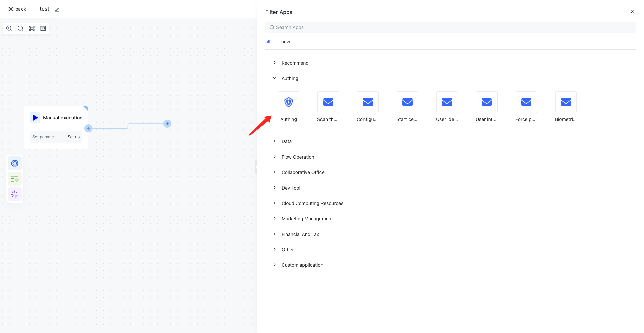Select the Force p... app icon
Screen dimensions: 644x333
tap(526, 102)
